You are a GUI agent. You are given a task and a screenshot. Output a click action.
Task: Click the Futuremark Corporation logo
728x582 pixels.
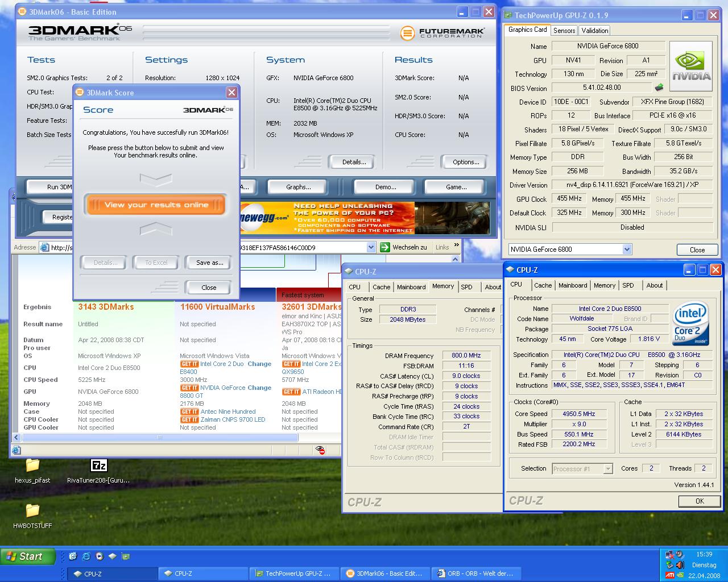click(442, 33)
